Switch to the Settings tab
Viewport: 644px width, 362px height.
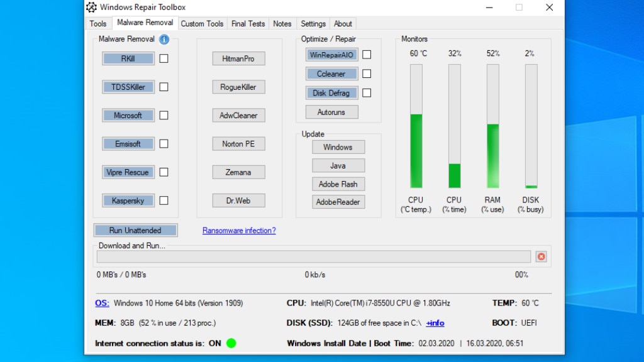(313, 24)
